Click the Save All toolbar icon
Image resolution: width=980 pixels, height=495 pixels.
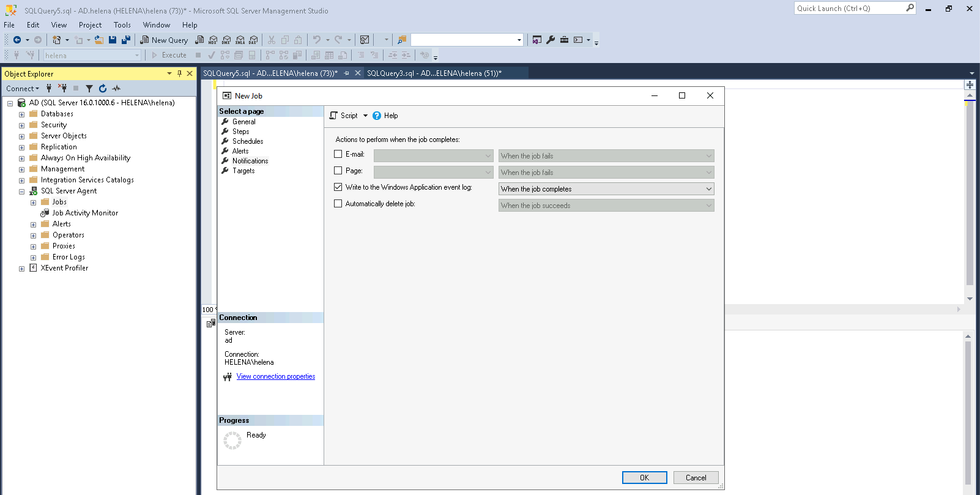coord(126,40)
